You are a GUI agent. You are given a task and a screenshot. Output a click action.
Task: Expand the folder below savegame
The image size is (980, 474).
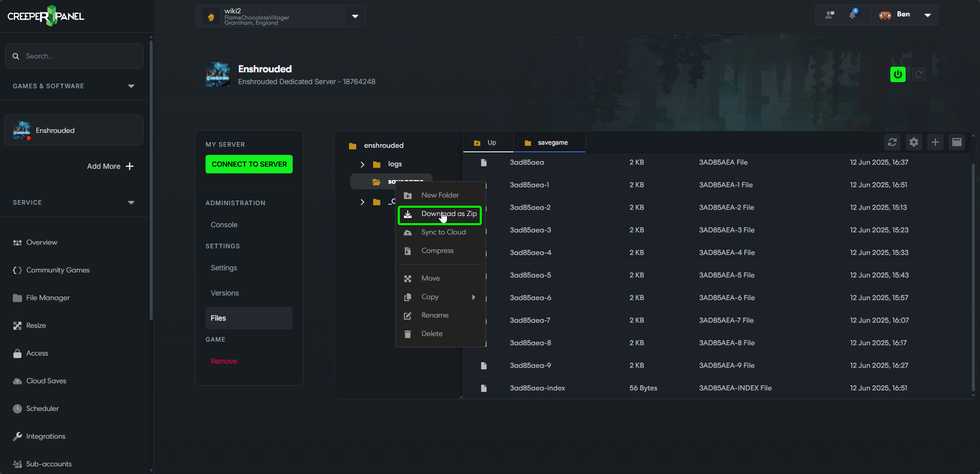[x=362, y=202]
